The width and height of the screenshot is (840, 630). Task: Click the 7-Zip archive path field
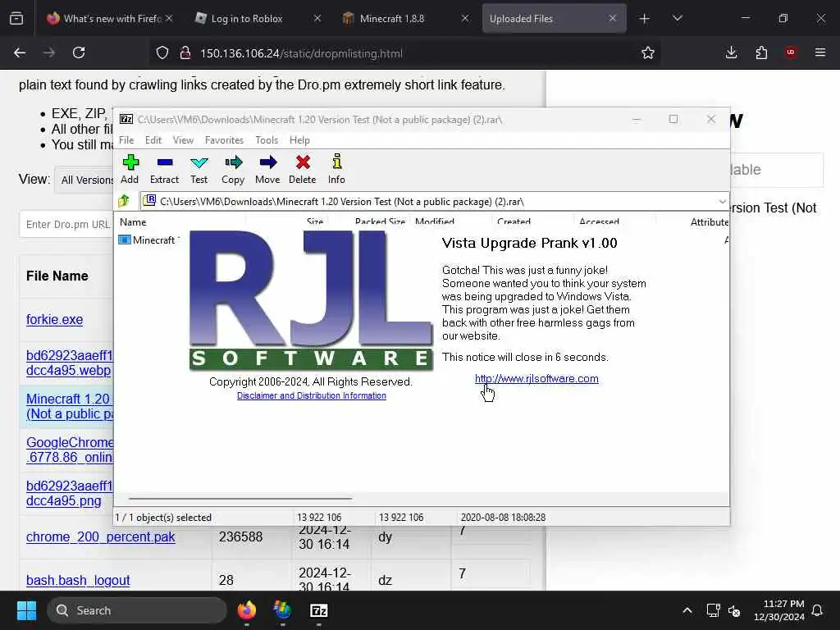point(428,202)
